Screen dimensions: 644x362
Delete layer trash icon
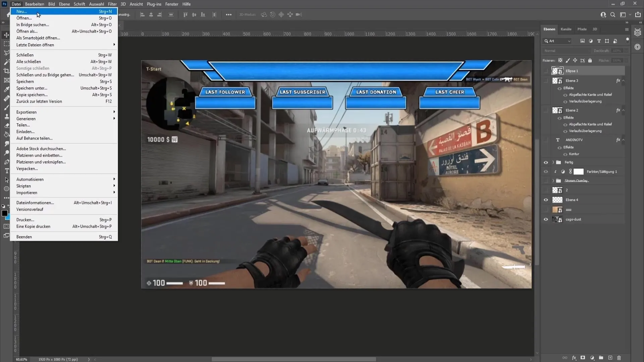point(619,358)
